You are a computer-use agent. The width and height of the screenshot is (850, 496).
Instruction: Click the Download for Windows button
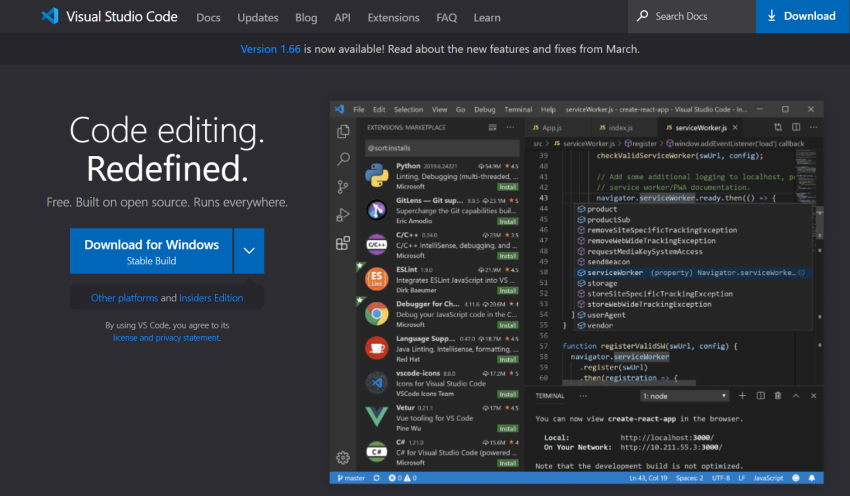point(151,251)
